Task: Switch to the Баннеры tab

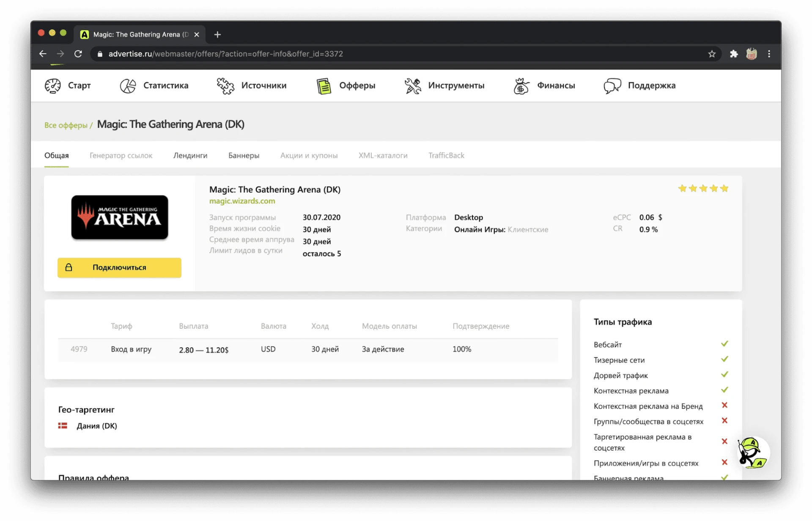Action: click(x=244, y=155)
